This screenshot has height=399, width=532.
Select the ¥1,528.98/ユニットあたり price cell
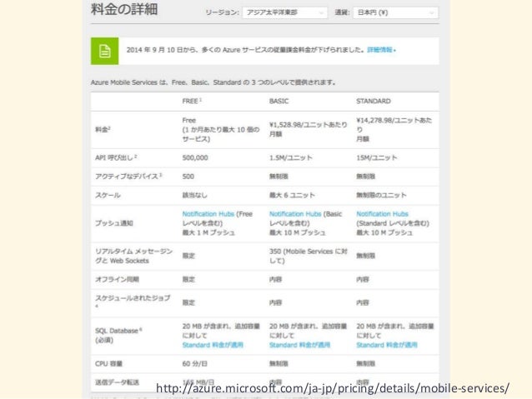coord(308,129)
